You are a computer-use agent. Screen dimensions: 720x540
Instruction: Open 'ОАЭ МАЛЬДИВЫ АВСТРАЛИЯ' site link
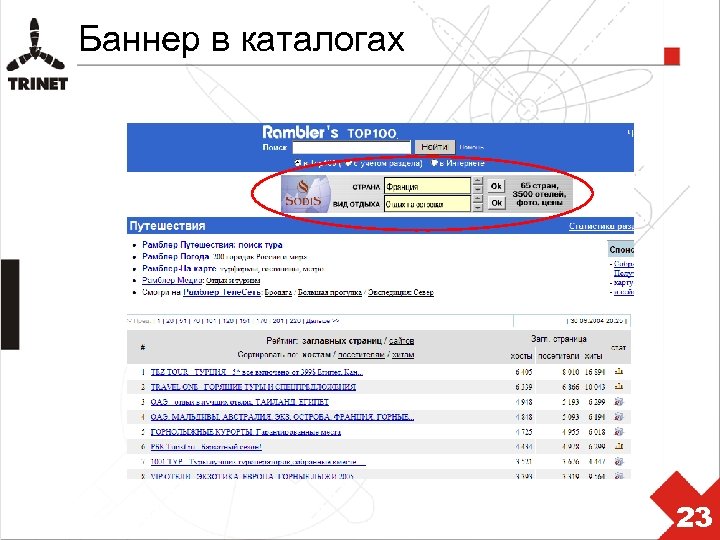(282, 417)
